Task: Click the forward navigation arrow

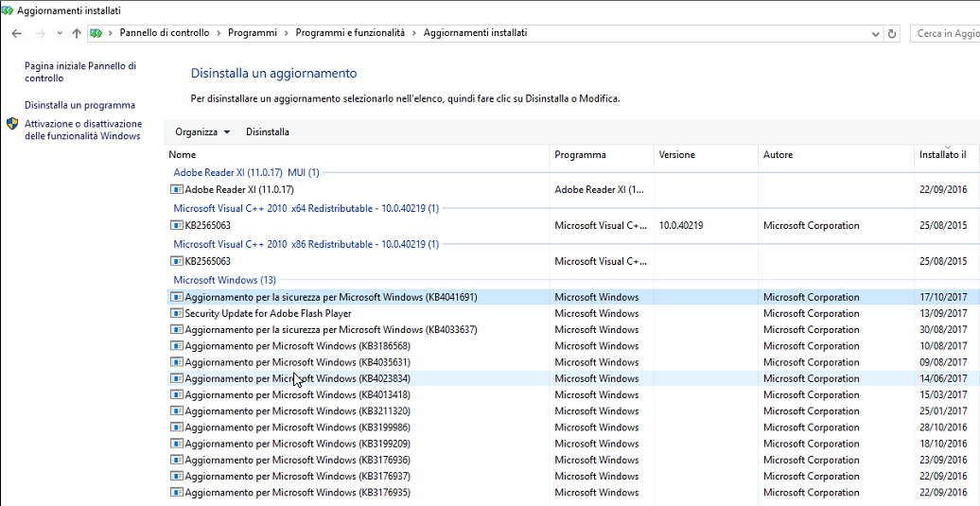Action: coord(41,34)
